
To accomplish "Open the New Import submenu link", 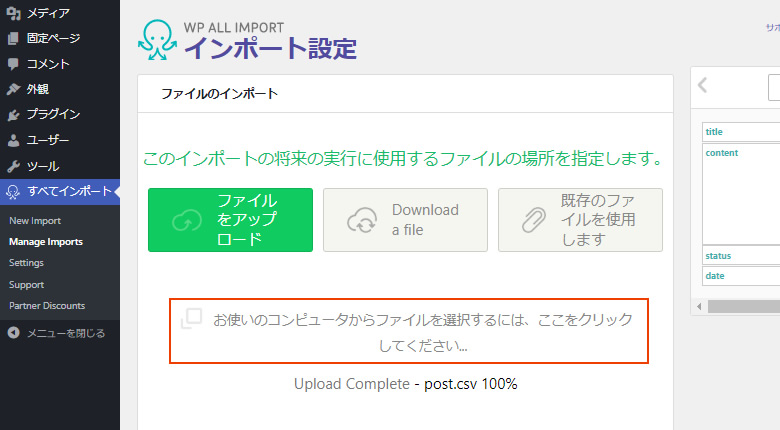I will click(34, 220).
